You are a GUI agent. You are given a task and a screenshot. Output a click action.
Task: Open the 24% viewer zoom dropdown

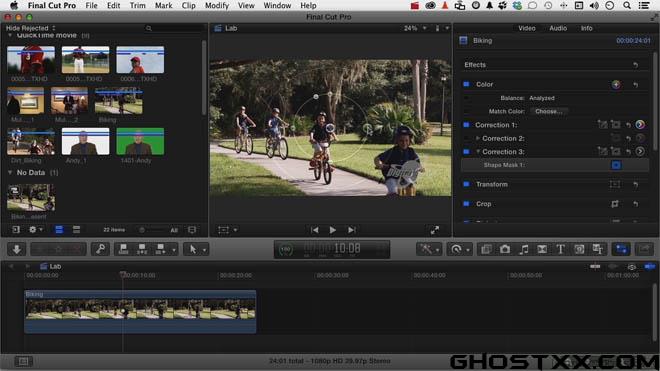[415, 28]
